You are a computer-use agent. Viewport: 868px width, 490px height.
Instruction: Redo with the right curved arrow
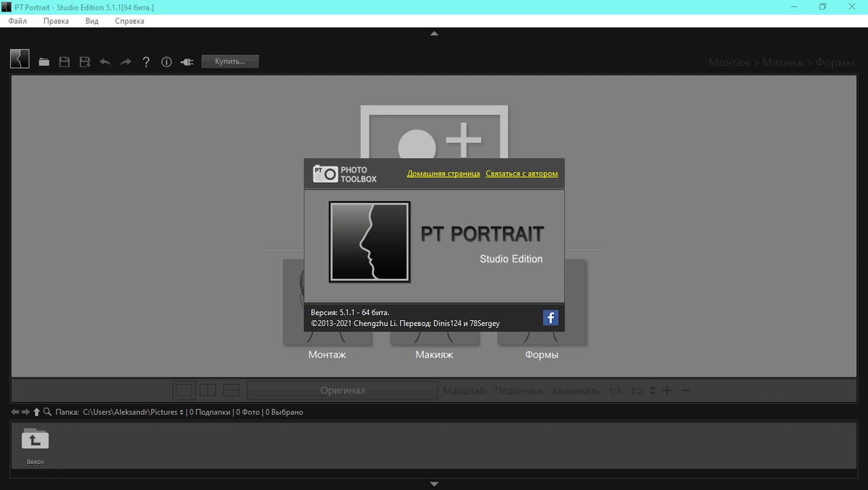tap(126, 62)
